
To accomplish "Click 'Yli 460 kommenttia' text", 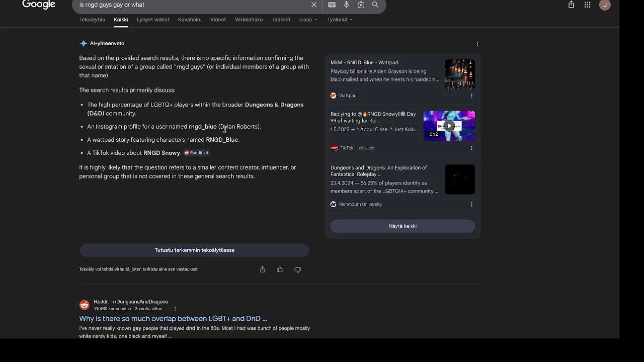I will (x=112, y=309).
